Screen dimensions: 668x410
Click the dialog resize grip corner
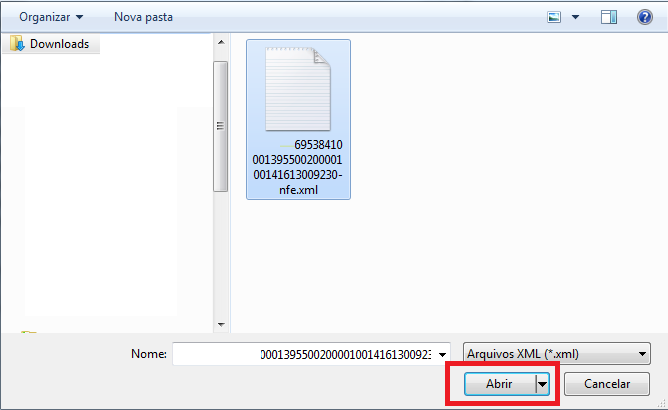(662, 403)
